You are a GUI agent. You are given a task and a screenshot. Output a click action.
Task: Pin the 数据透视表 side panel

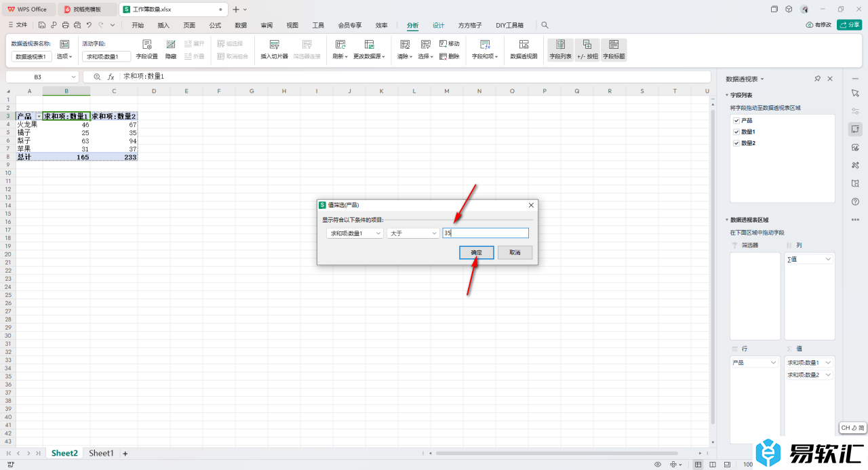(817, 79)
